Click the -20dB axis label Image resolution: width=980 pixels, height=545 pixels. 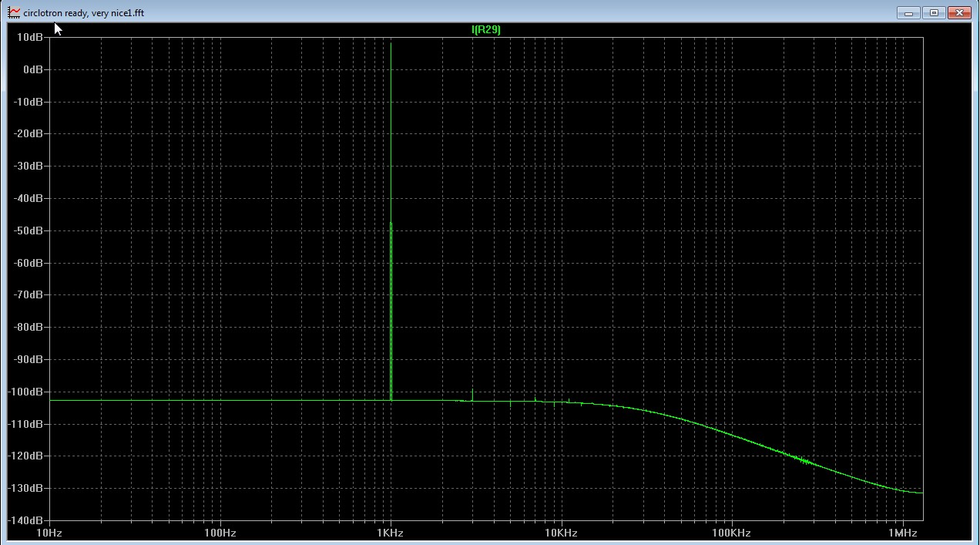pyautogui.click(x=28, y=133)
